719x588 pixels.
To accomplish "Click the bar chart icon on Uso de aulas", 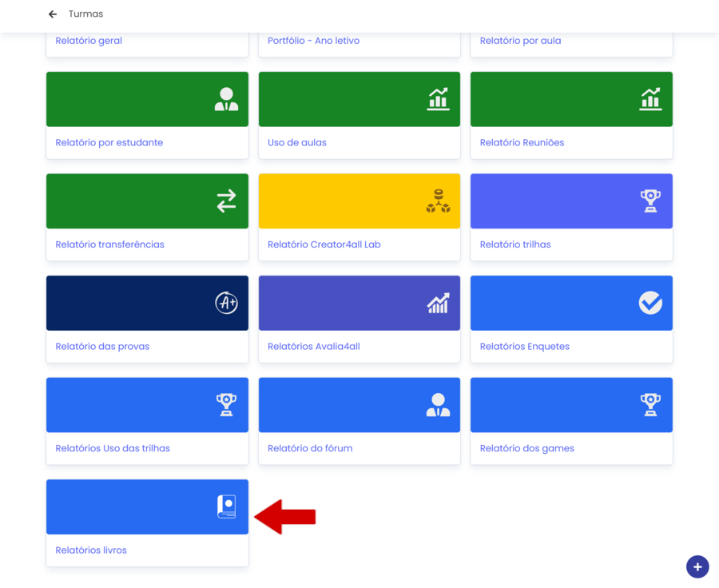I will click(438, 99).
